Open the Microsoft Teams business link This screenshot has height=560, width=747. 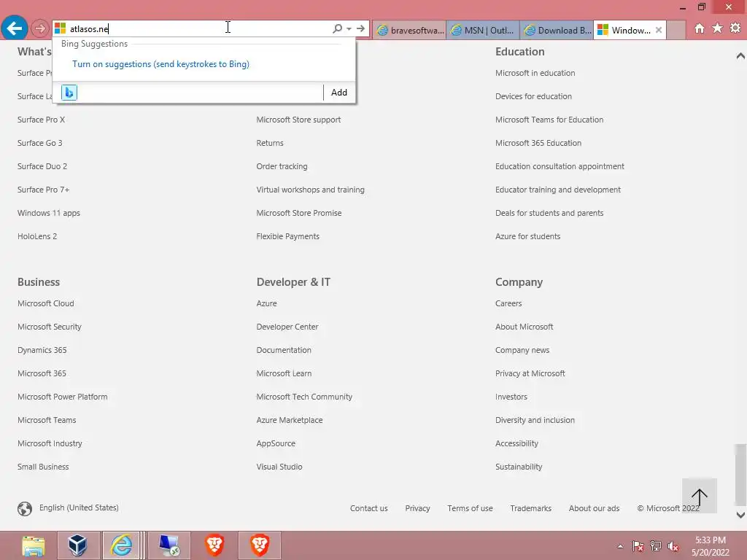pos(47,420)
